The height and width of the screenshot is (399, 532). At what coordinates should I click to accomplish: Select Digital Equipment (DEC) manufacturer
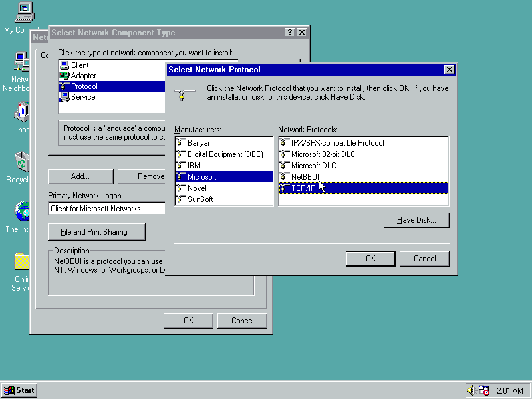(225, 154)
